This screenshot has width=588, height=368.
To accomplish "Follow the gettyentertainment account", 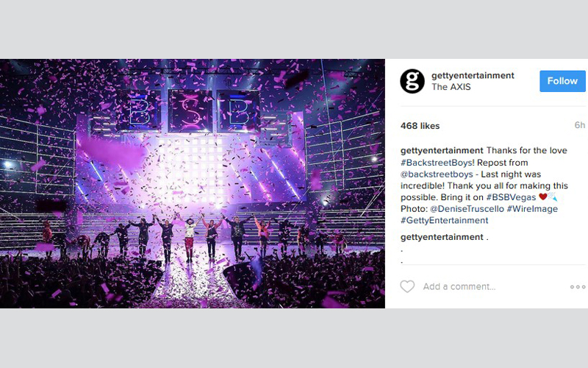I will click(x=562, y=81).
